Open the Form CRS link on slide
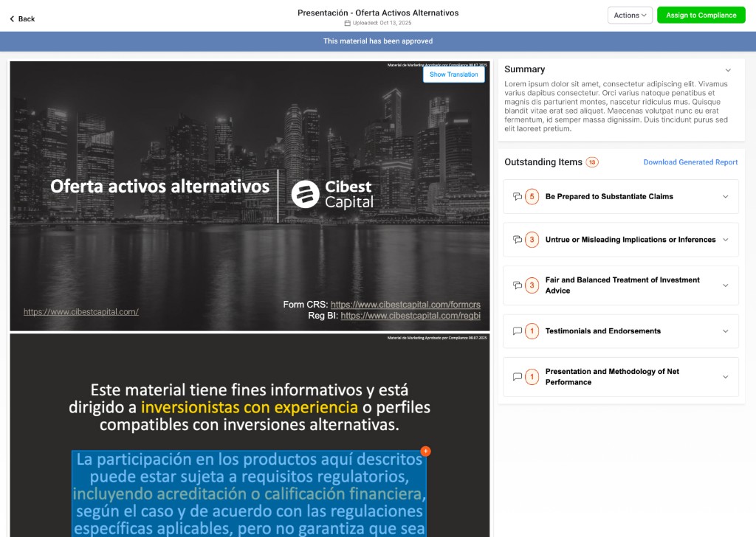Screen dimensions: 756x537 [405, 305]
